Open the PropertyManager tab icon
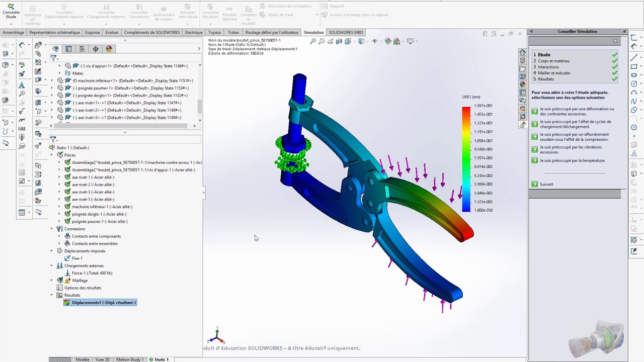 (69, 49)
